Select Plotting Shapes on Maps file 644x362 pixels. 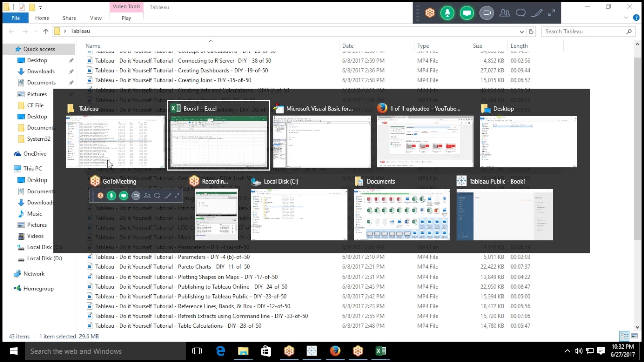point(186,277)
